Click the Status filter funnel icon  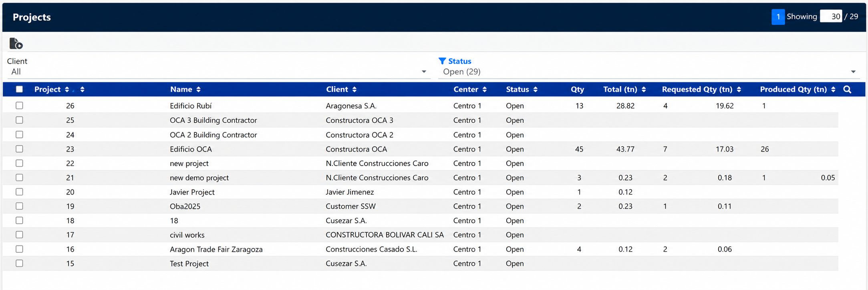click(x=442, y=61)
